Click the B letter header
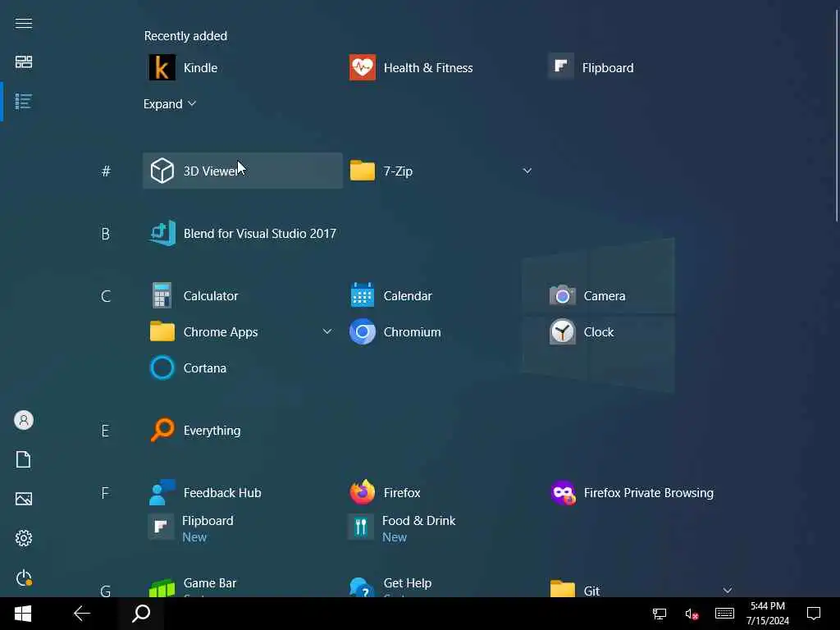The image size is (840, 630). (x=106, y=234)
